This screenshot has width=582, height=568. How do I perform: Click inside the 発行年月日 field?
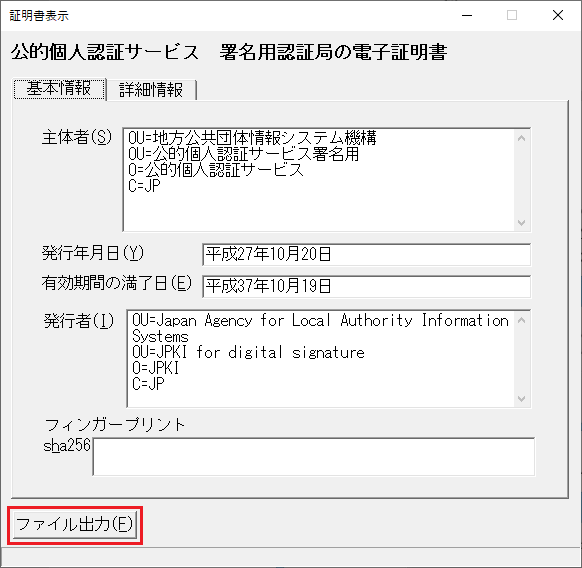(366, 255)
